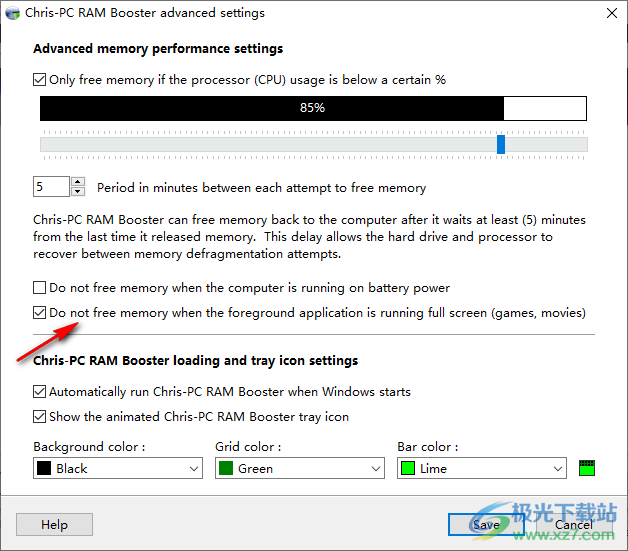Uncheck the full screen foreground application option
The image size is (628, 551).
click(40, 313)
